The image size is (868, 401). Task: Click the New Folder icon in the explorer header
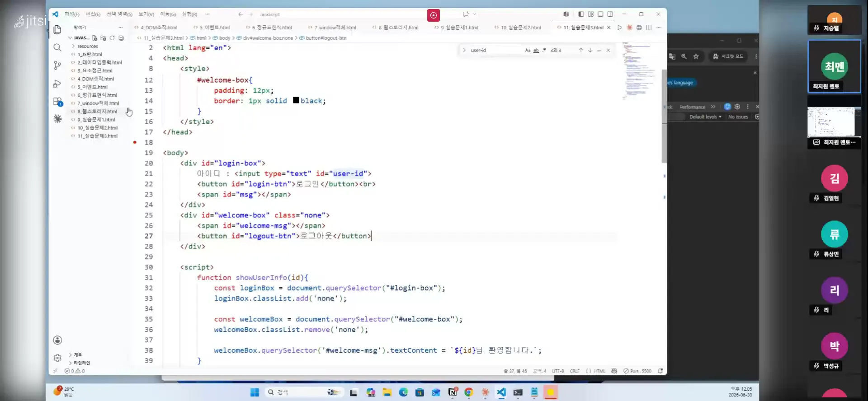[x=104, y=38]
